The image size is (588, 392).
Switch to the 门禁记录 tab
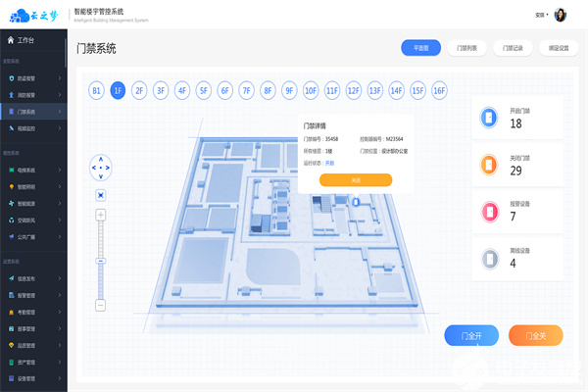coord(513,48)
